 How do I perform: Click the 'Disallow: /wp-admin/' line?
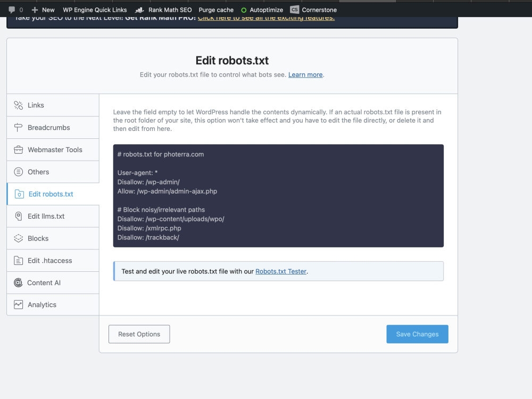pos(148,182)
